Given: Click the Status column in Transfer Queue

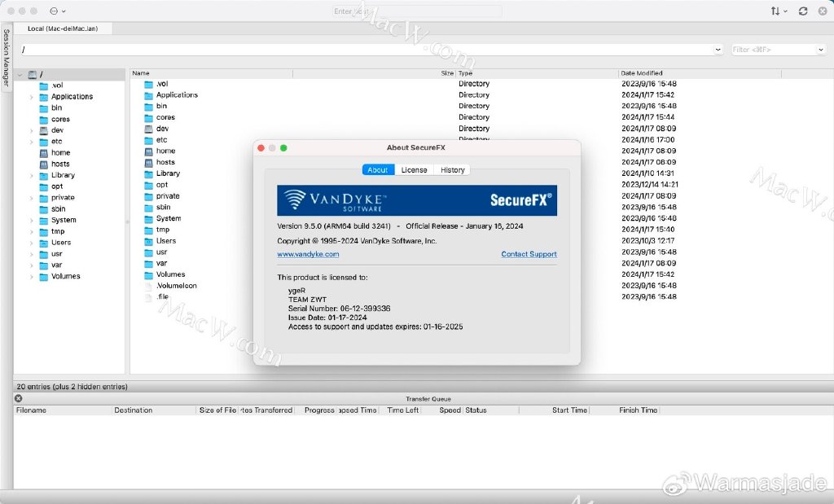Looking at the screenshot, I should pyautogui.click(x=491, y=410).
